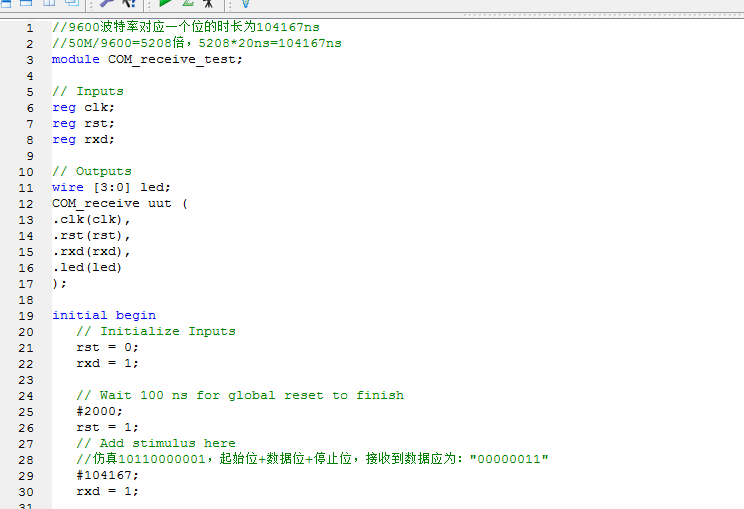Viewport: 744px width, 509px height.
Task: Click the 'reg clk;' declaration
Action: [x=83, y=107]
